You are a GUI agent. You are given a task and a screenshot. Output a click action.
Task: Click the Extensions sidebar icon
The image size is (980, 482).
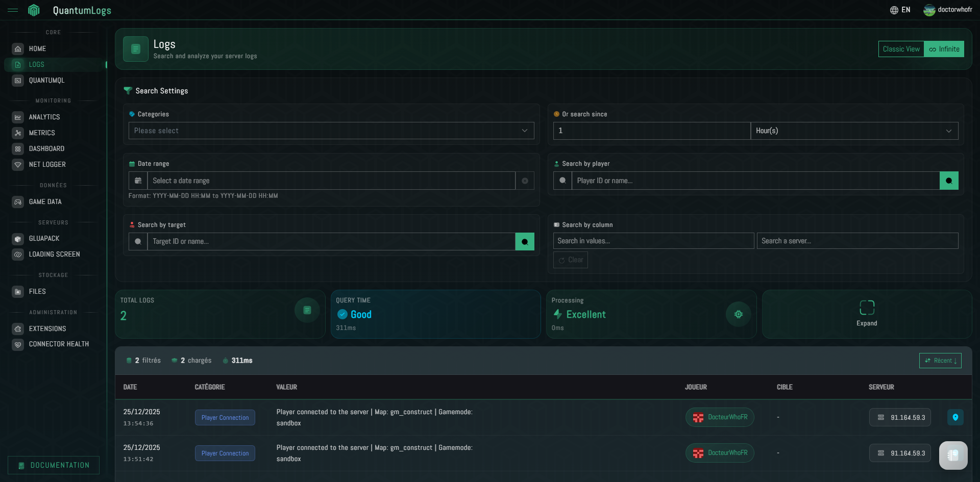tap(18, 329)
